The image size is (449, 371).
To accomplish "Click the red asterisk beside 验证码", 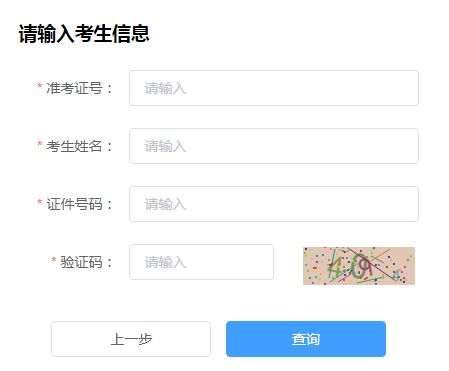I will pos(54,261).
